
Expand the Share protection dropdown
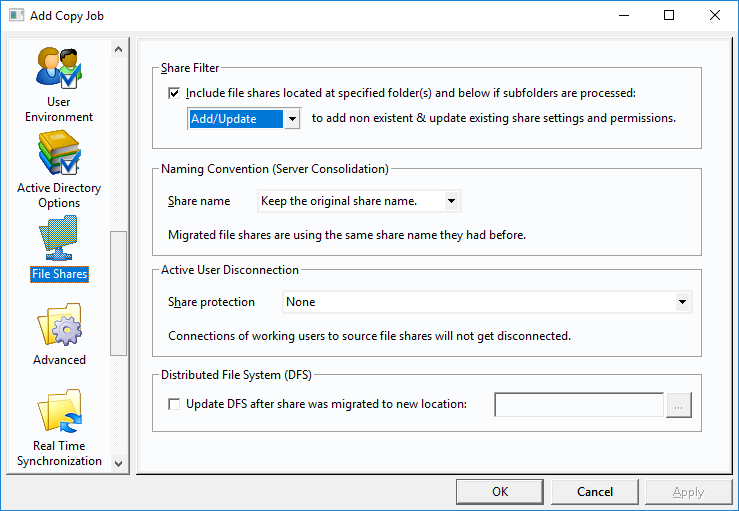[x=682, y=302]
